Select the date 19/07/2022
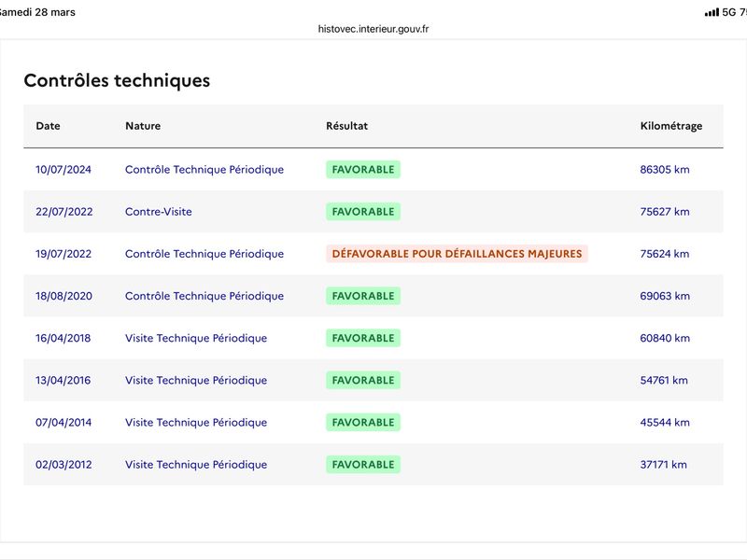 63,254
